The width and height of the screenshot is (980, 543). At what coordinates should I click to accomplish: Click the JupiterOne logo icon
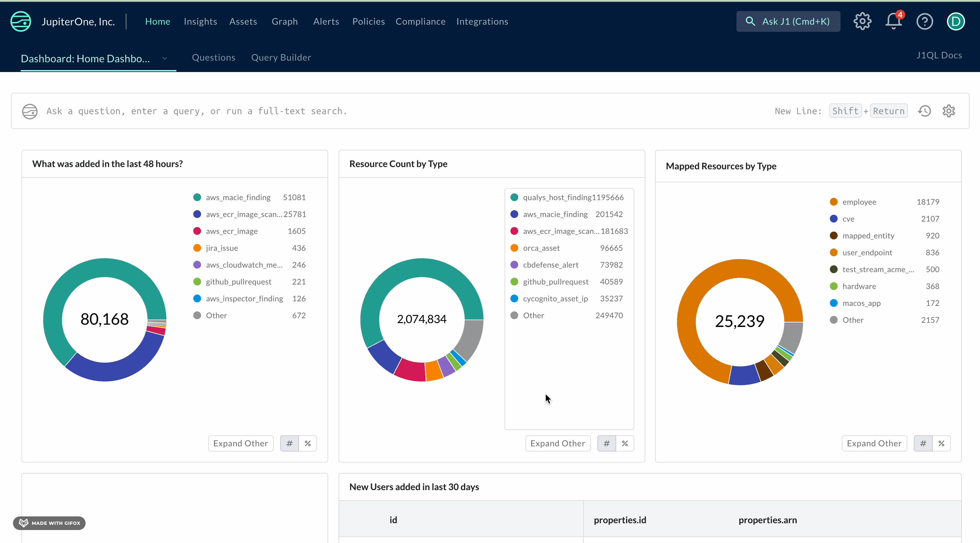pos(21,21)
